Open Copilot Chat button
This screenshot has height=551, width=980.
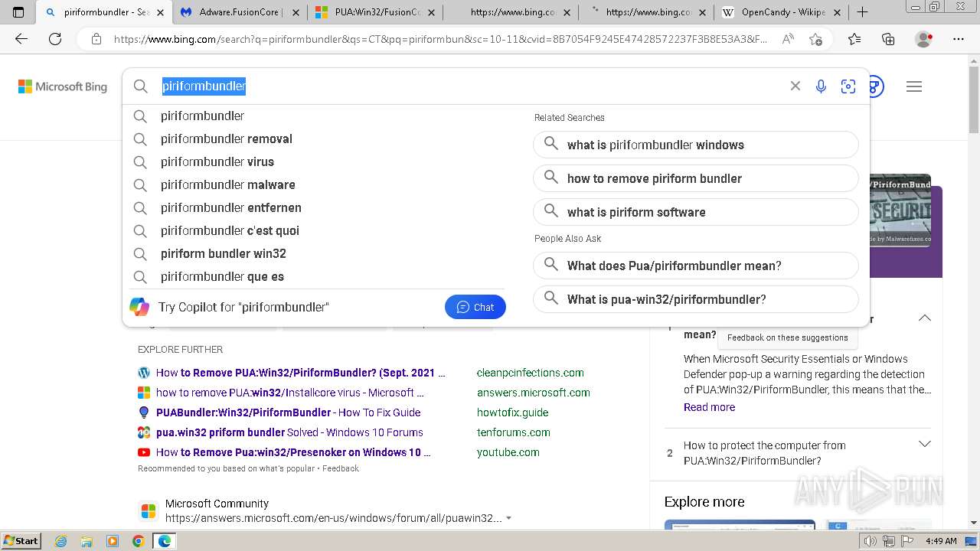click(x=475, y=307)
